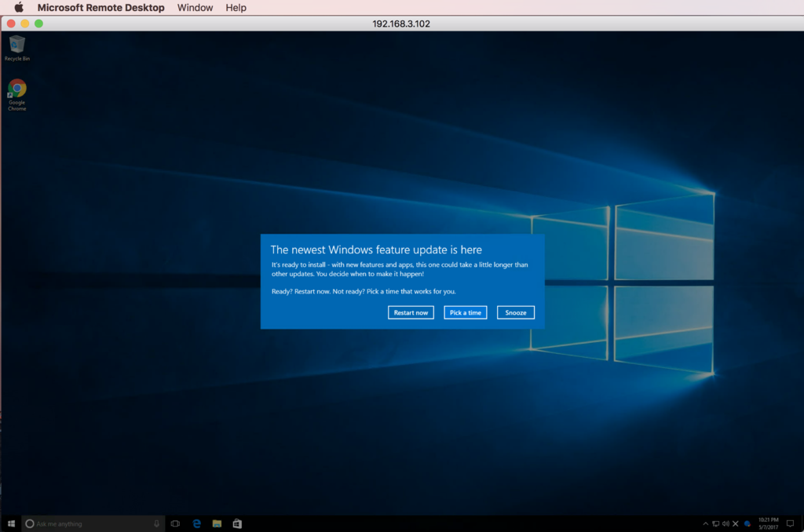Click the blue circular tray icon
The image size is (804, 532).
click(747, 524)
